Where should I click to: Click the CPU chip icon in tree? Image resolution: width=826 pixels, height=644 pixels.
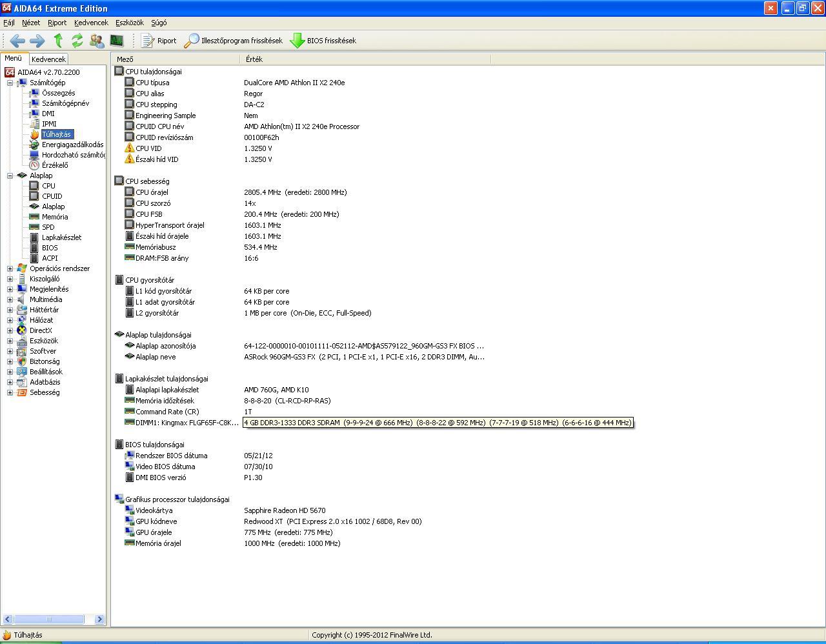34,186
